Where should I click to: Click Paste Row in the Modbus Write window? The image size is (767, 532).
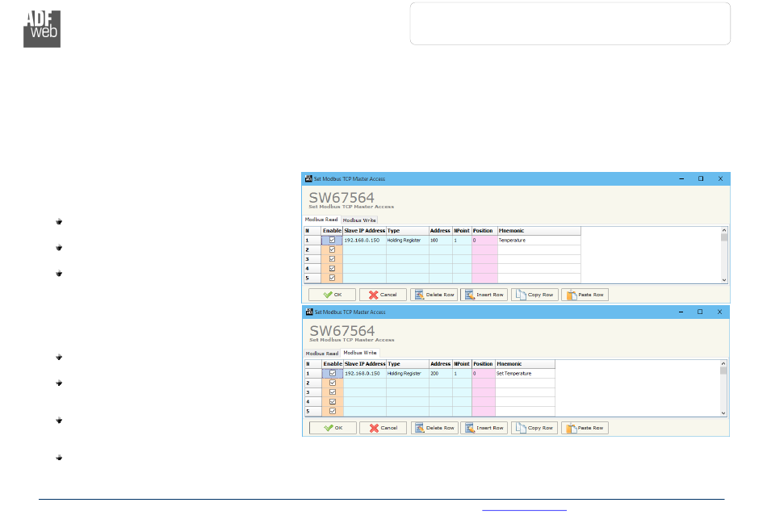585,428
